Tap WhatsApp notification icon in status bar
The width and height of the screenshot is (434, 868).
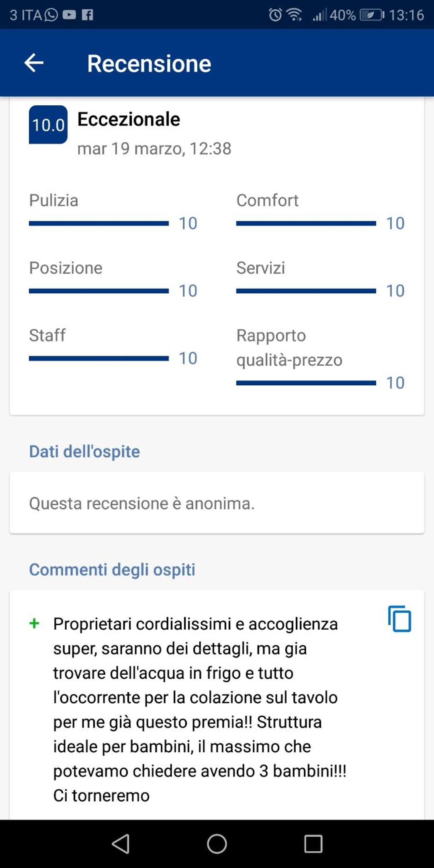(51, 15)
